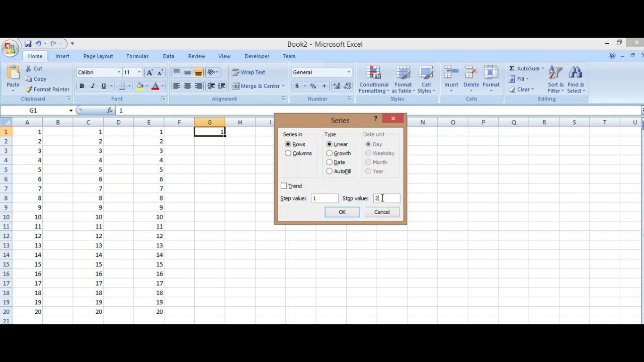Switch to Insert tab

point(62,56)
